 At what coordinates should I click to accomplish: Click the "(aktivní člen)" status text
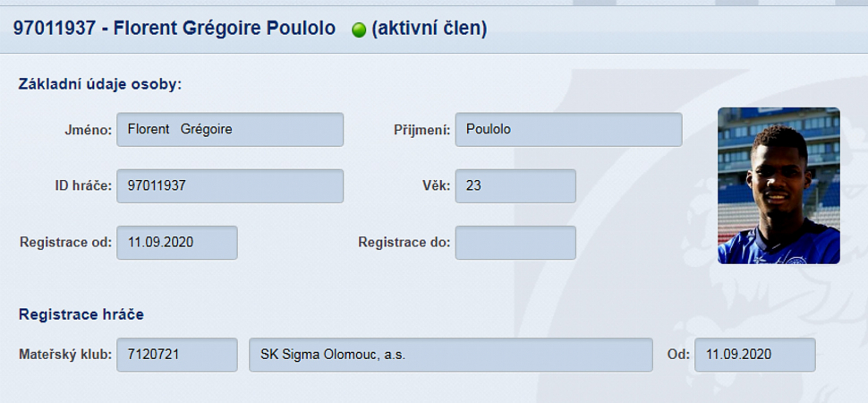click(430, 29)
